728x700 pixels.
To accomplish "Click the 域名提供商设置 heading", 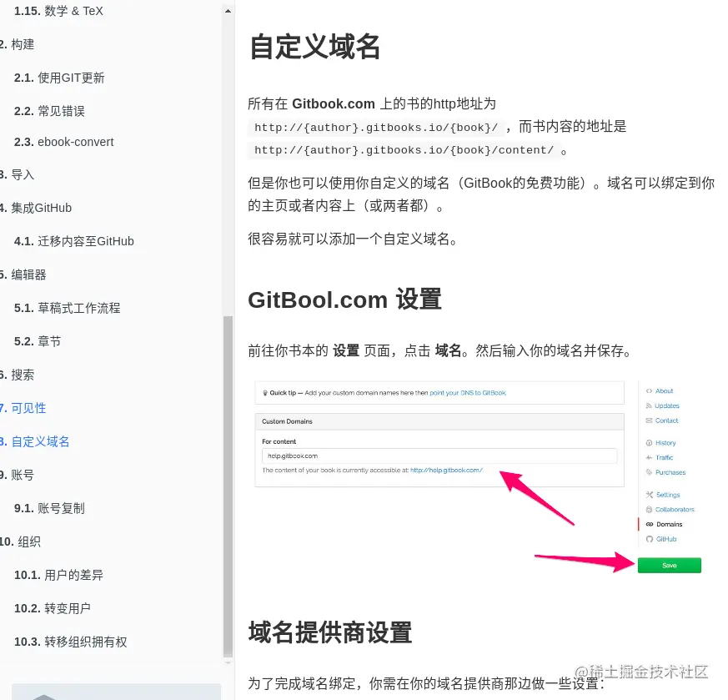I will (330, 632).
